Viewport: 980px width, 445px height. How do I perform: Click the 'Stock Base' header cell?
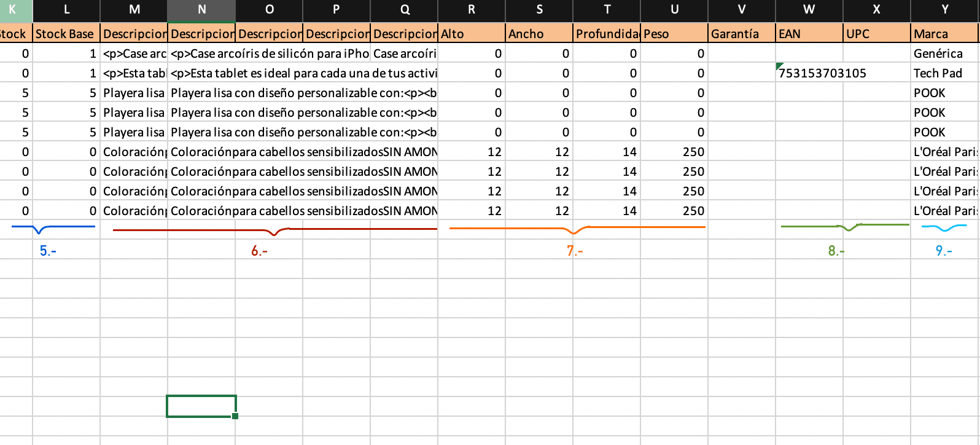[66, 34]
